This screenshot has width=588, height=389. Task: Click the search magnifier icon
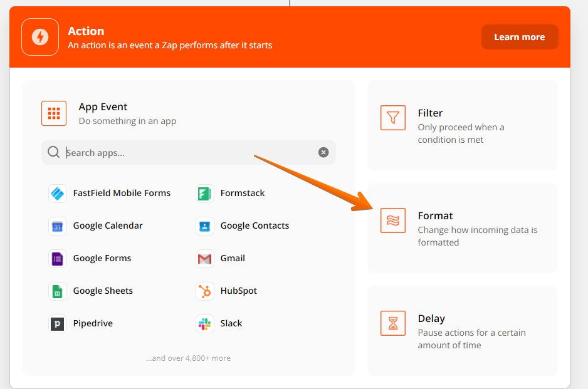54,152
